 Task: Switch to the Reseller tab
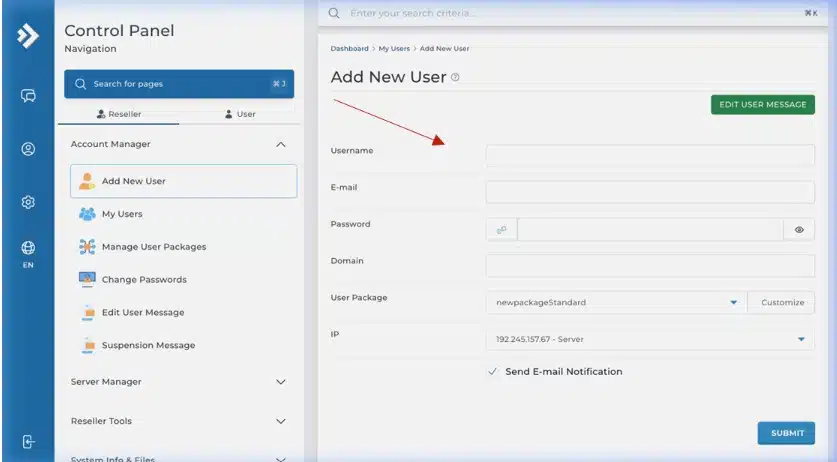point(119,114)
